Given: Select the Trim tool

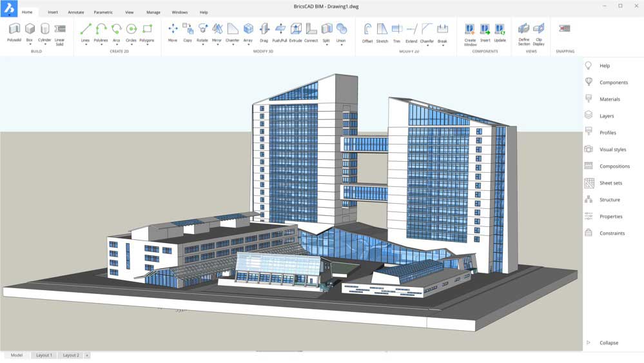Looking at the screenshot, I should tap(396, 30).
